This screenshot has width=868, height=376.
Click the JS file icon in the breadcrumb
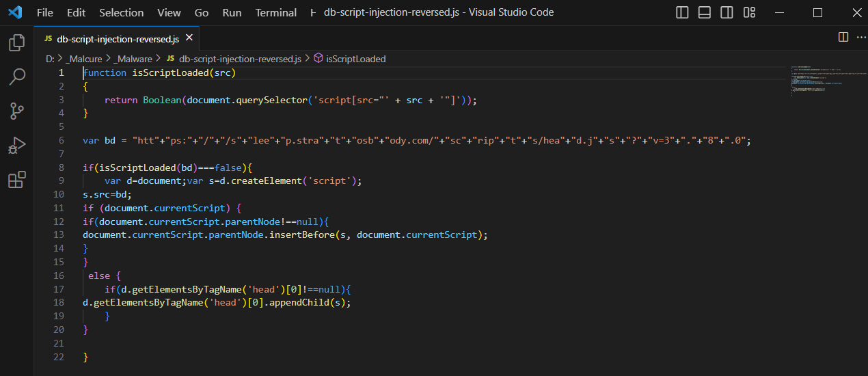170,59
